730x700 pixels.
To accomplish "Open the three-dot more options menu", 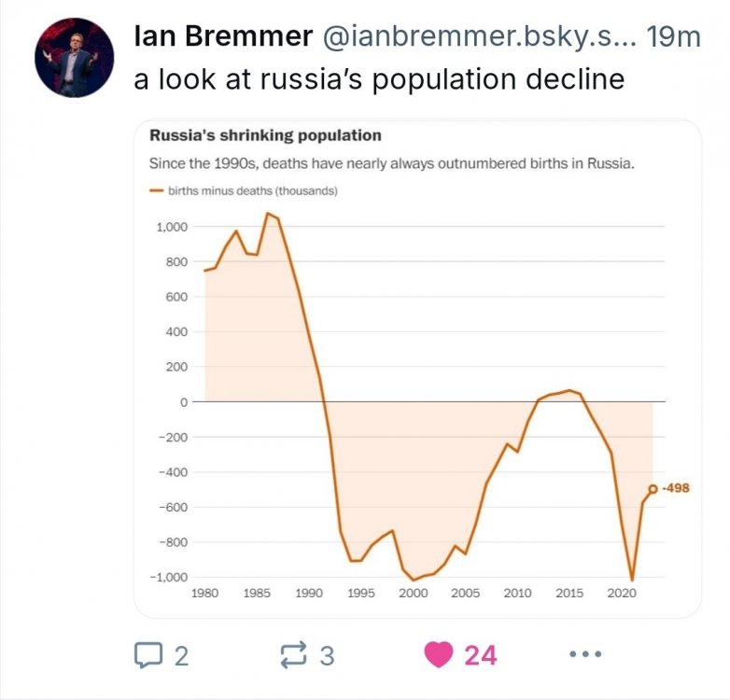I will point(585,655).
